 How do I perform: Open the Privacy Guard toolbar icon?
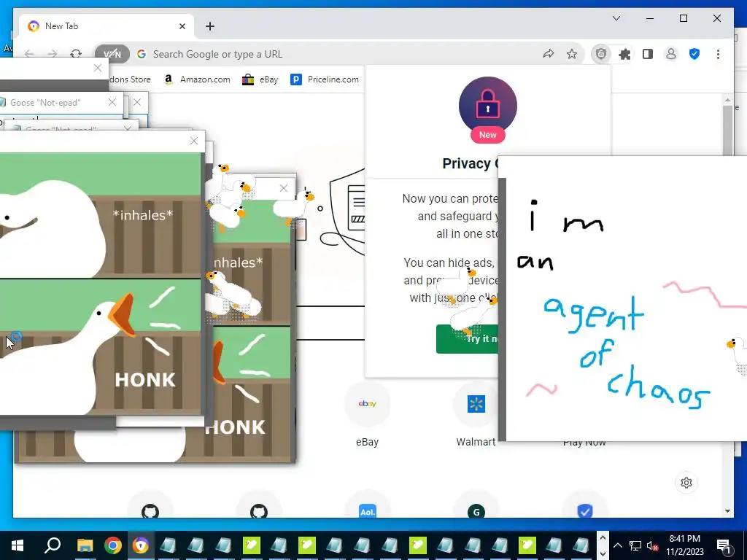coord(601,54)
